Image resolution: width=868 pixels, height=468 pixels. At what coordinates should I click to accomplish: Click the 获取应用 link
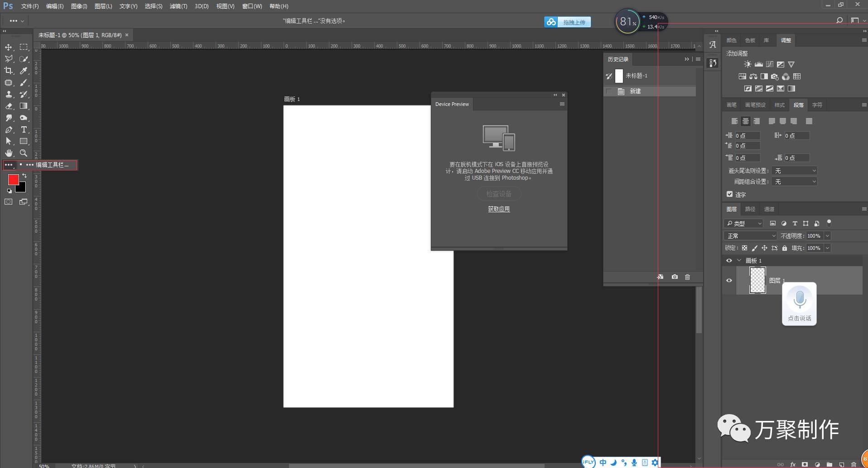click(x=499, y=209)
